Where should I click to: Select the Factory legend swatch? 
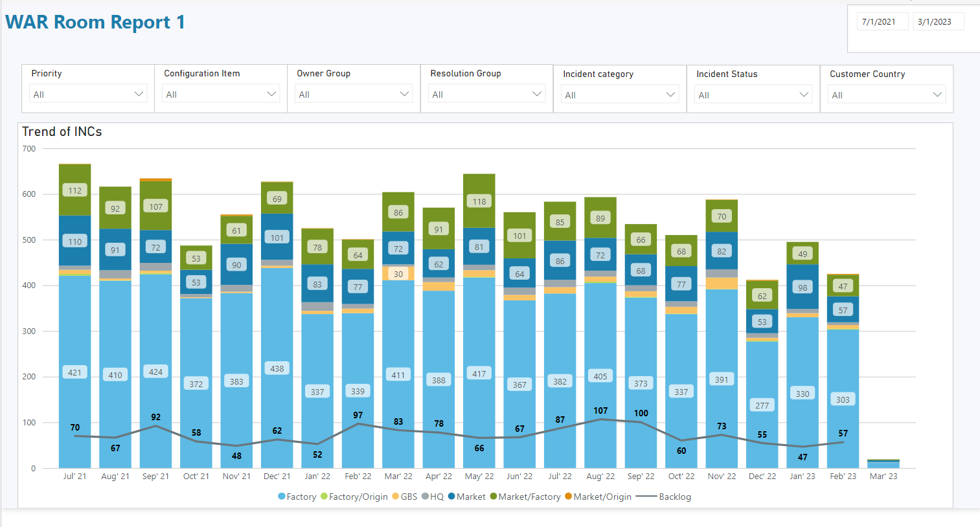[x=282, y=497]
